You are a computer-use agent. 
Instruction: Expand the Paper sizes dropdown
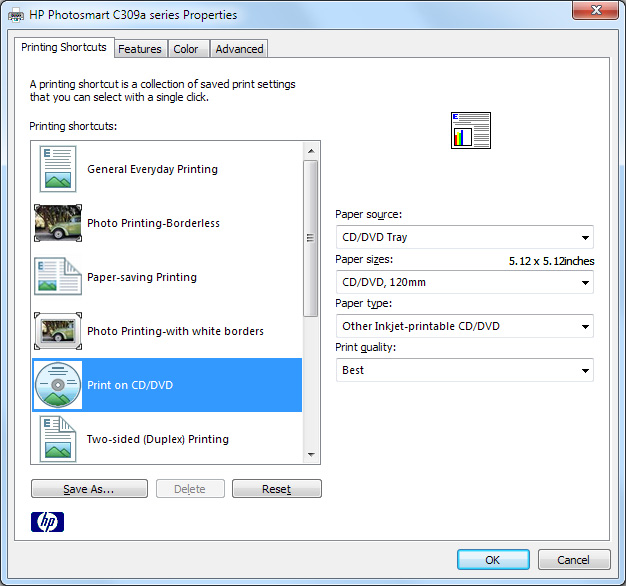pyautogui.click(x=464, y=282)
